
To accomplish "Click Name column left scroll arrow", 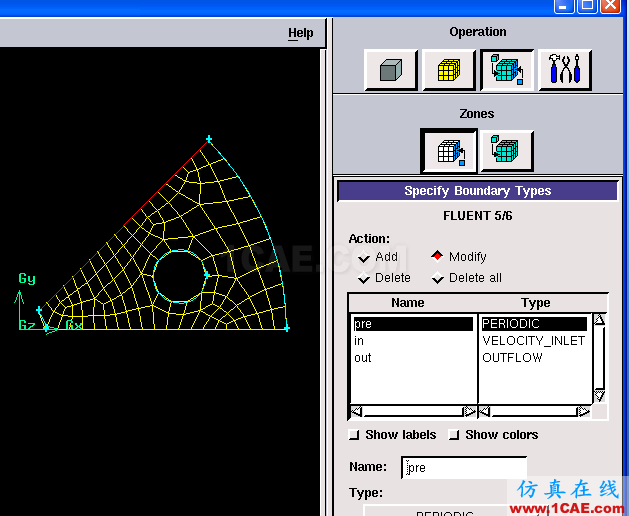I will (x=356, y=411).
